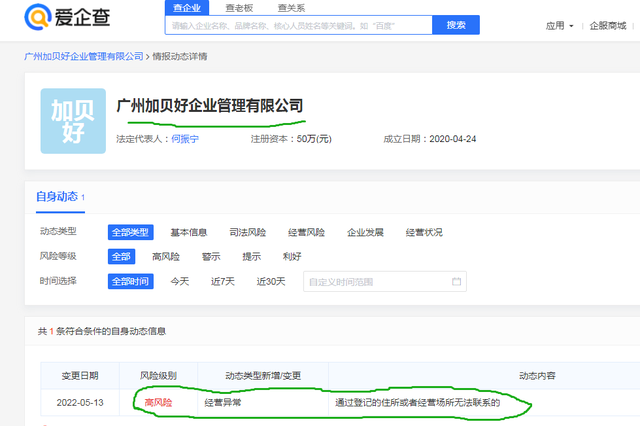Filter dynamic type by 企业发展
Screen dimensions: 640x426
pos(365,232)
